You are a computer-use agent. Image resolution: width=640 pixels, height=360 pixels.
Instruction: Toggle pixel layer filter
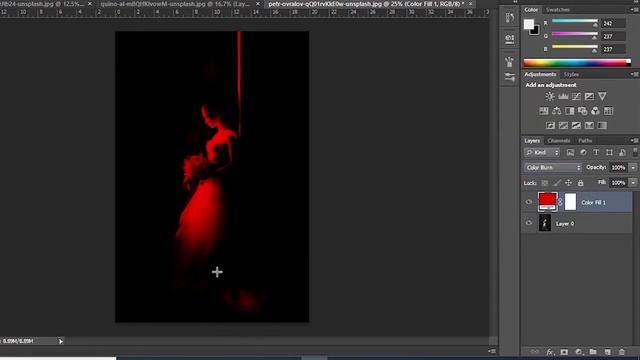click(570, 152)
